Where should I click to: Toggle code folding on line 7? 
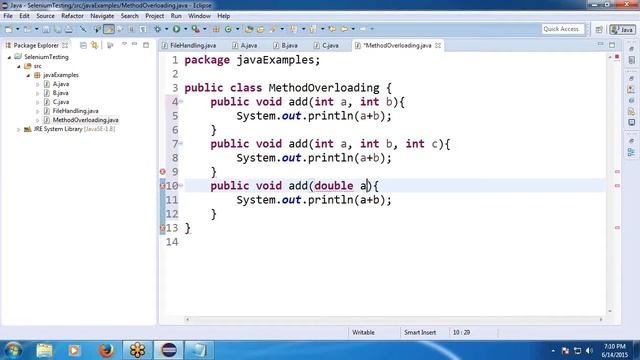pos(181,143)
